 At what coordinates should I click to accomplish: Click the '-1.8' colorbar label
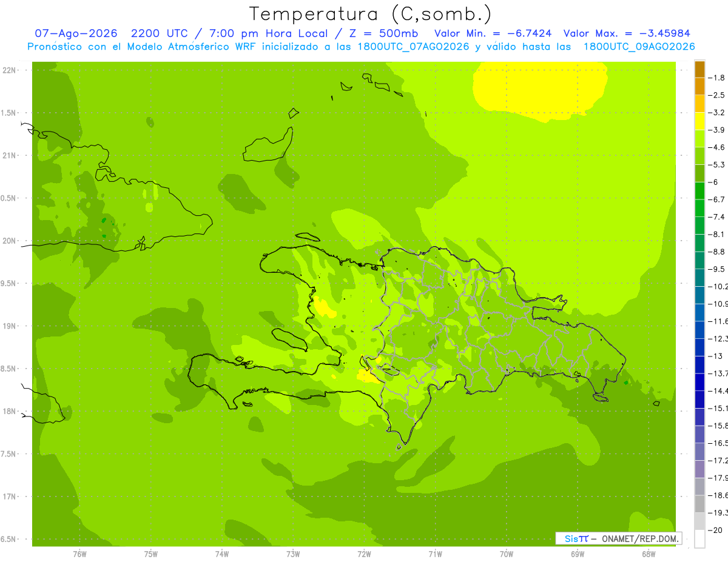tap(718, 78)
